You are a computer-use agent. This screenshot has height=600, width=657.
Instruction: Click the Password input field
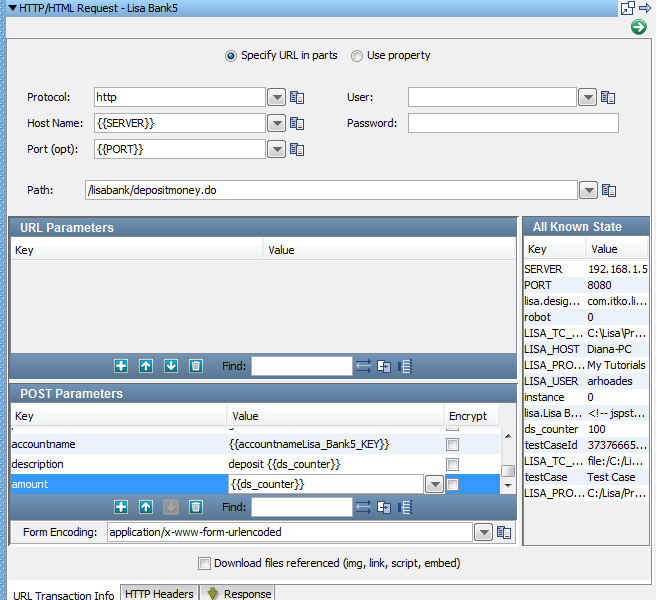512,124
